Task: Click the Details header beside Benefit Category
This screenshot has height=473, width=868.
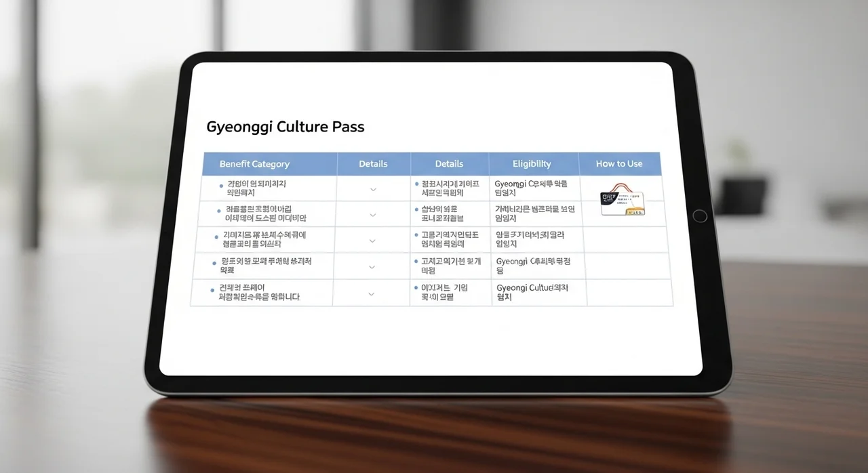Action: (373, 164)
